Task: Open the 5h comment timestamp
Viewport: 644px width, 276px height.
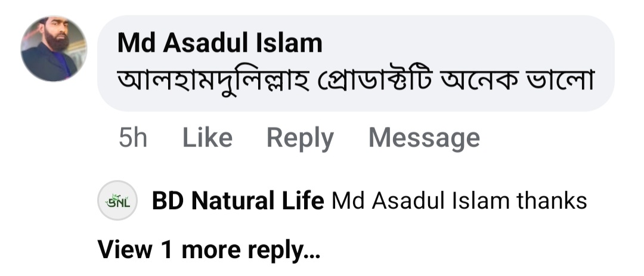Action: pos(133,138)
